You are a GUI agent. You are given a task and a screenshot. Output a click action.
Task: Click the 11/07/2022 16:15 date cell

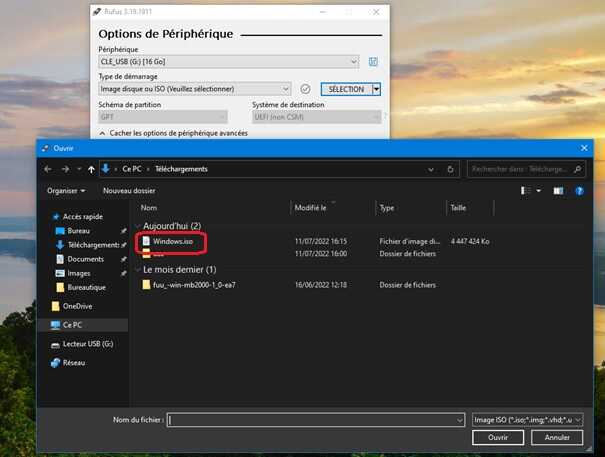321,241
